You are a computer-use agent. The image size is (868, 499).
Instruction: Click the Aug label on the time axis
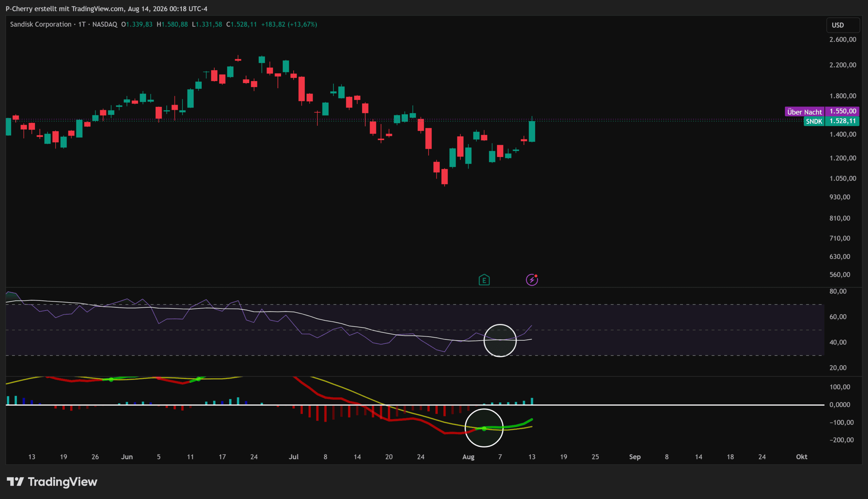point(469,457)
